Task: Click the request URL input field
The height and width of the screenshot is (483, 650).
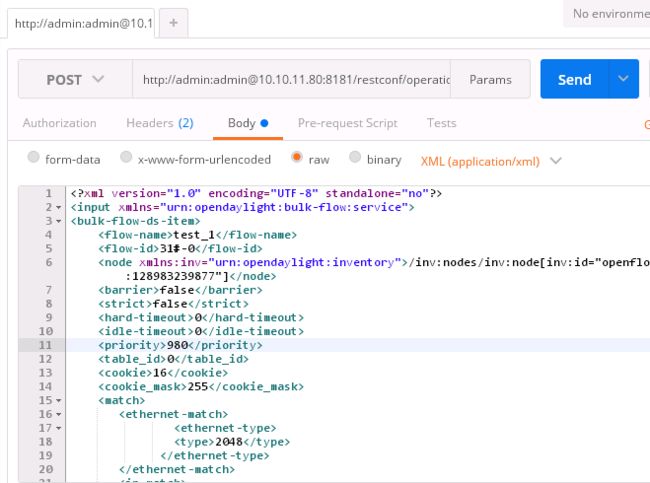Action: [291, 79]
